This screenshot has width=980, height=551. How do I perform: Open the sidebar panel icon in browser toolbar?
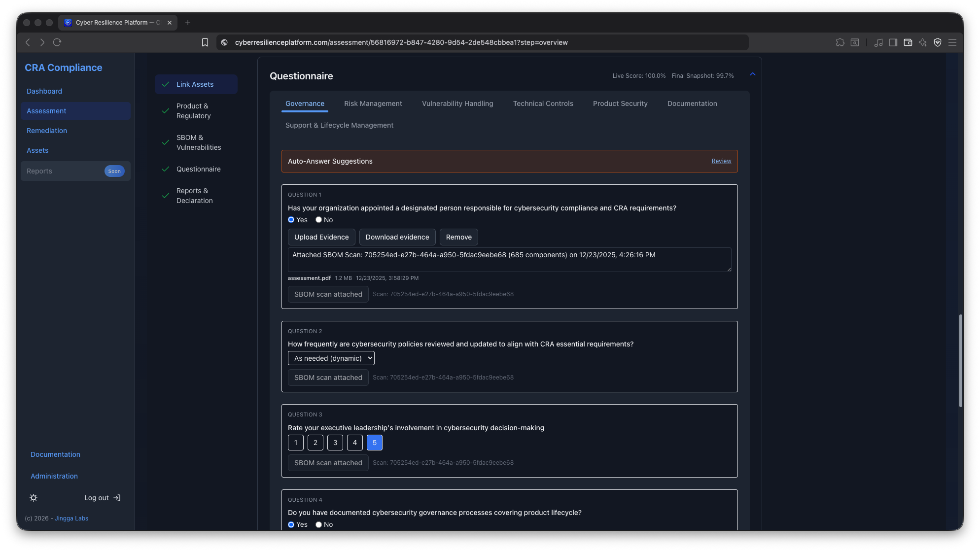pos(893,42)
